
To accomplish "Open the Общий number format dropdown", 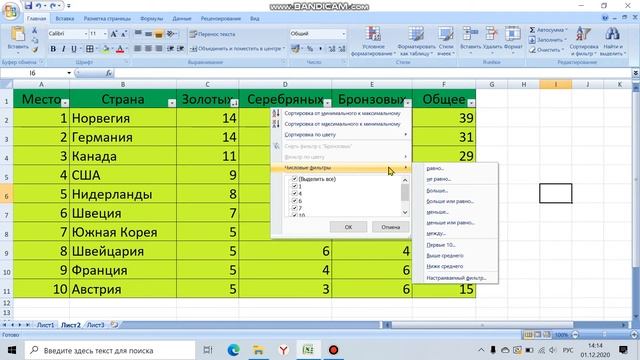I will pyautogui.click(x=343, y=34).
